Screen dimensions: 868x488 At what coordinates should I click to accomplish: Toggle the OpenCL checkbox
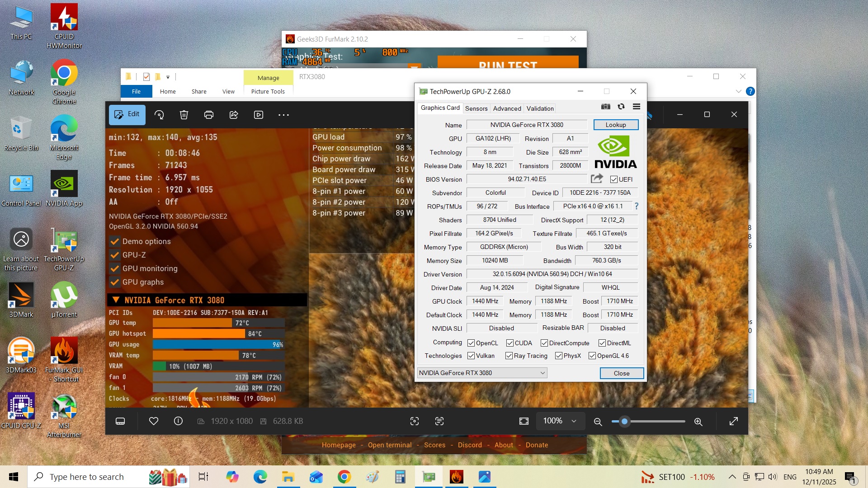(x=471, y=343)
